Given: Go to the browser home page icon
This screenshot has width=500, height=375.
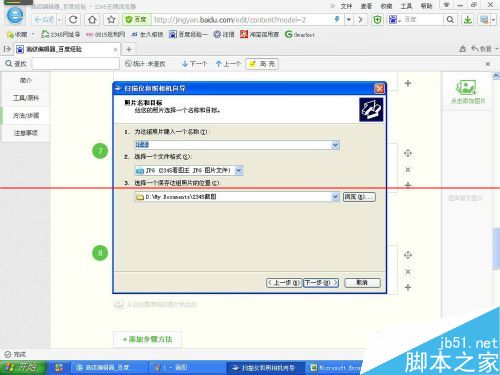Looking at the screenshot, I should pos(92,20).
